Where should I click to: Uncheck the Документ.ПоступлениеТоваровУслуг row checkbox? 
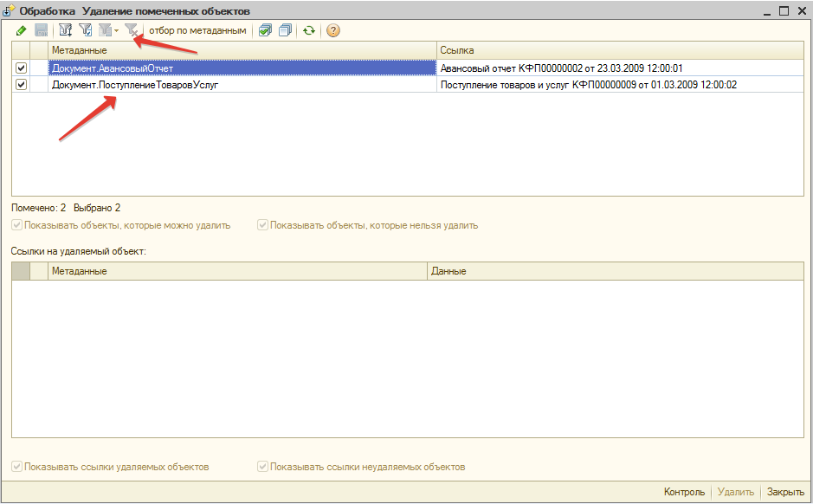[x=21, y=84]
